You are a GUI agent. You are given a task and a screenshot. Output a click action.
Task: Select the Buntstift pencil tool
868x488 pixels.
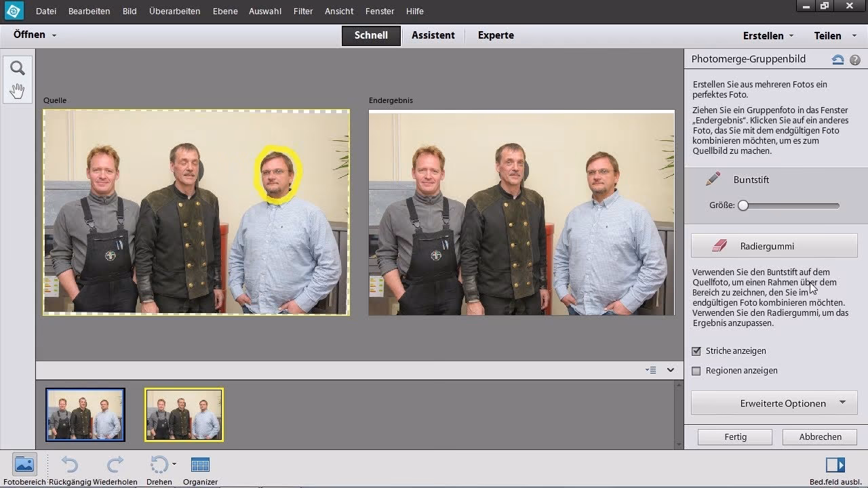713,180
